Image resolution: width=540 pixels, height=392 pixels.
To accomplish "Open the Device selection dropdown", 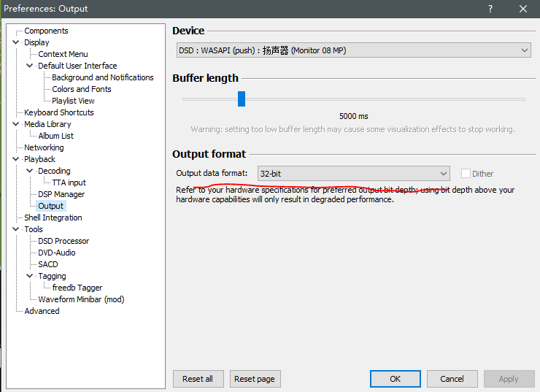I will 353,50.
